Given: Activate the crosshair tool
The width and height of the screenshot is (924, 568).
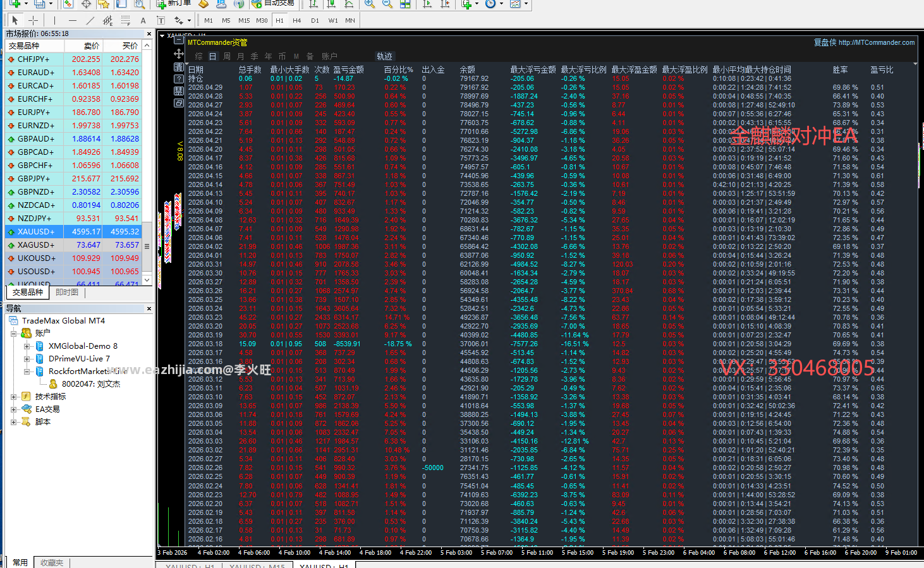Looking at the screenshot, I should (x=33, y=20).
